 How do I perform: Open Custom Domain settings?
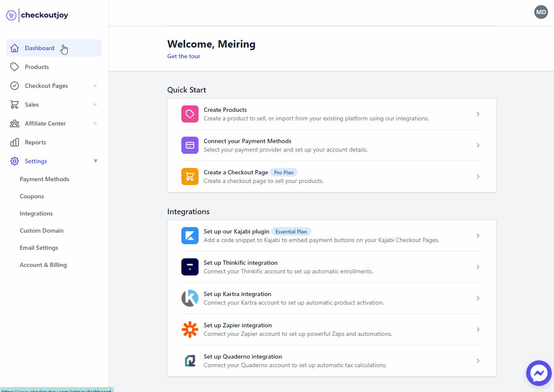(42, 230)
